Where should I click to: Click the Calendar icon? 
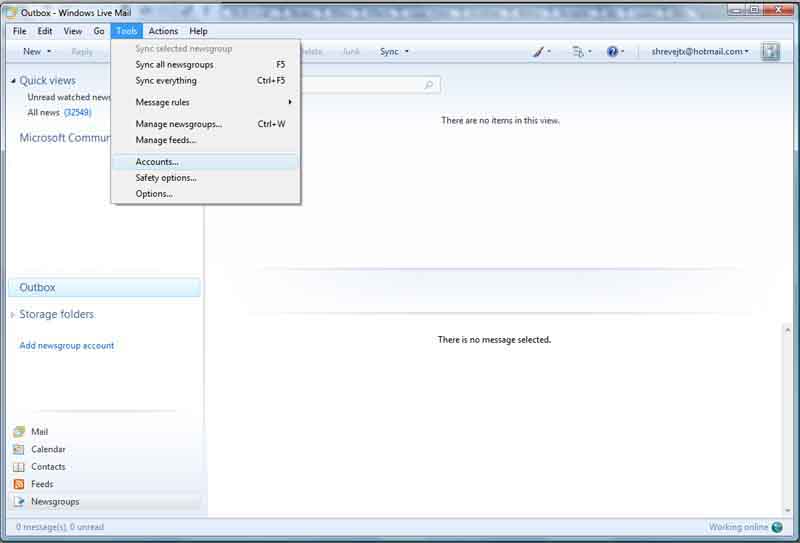pyautogui.click(x=19, y=449)
